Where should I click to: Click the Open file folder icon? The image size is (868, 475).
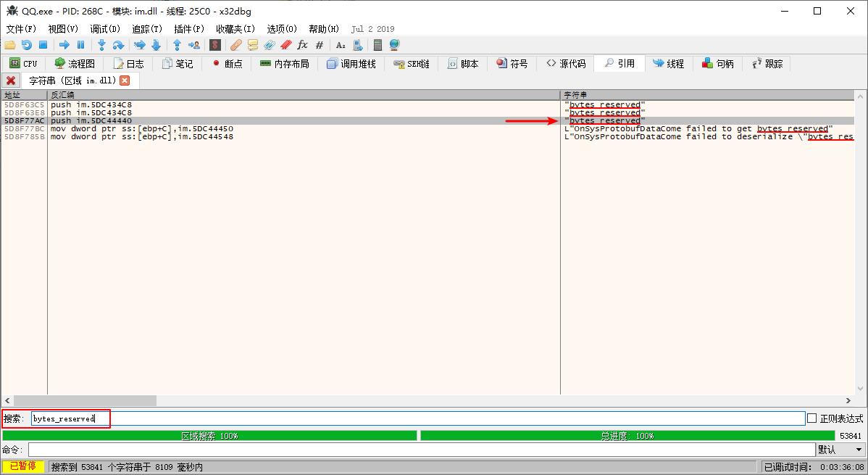click(x=10, y=45)
